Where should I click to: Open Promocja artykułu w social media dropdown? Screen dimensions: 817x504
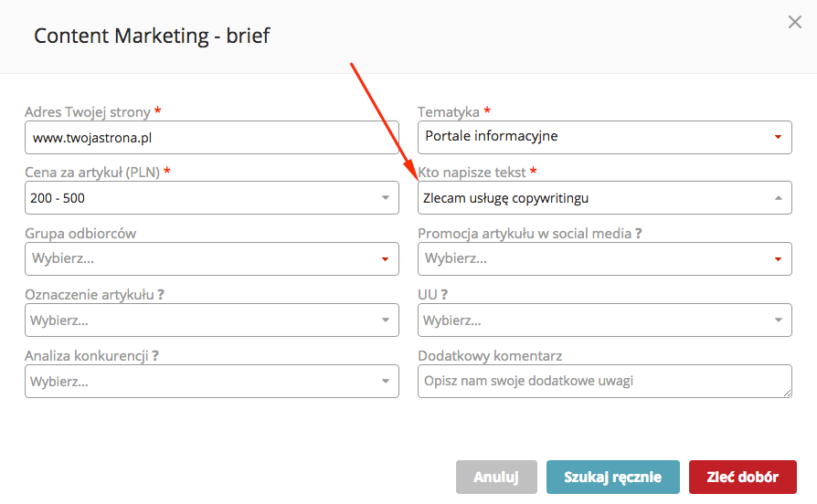604,259
